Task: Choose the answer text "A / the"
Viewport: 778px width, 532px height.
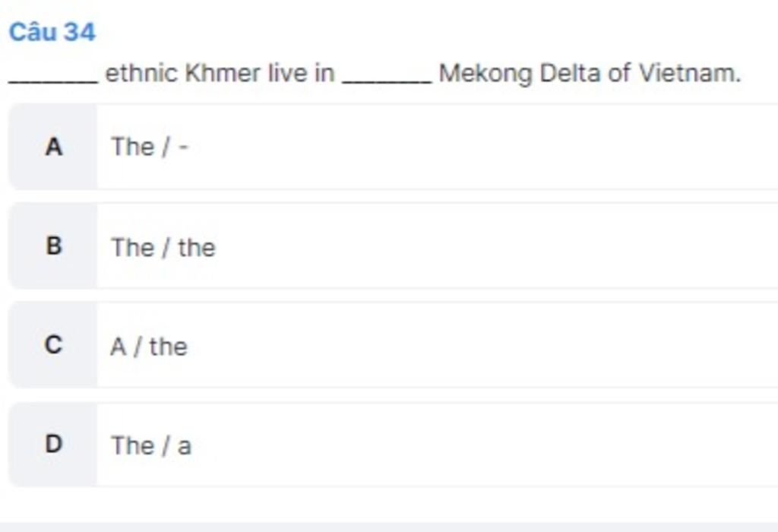Action: pyautogui.click(x=149, y=347)
